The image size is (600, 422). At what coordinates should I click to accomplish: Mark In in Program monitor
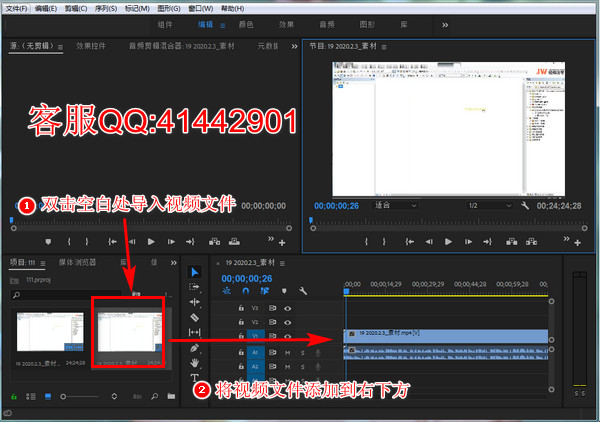(x=366, y=242)
